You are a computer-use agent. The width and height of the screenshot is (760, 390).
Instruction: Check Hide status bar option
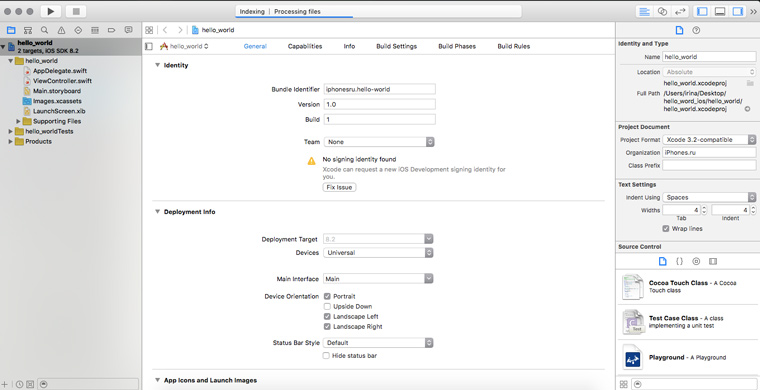[x=326, y=356]
